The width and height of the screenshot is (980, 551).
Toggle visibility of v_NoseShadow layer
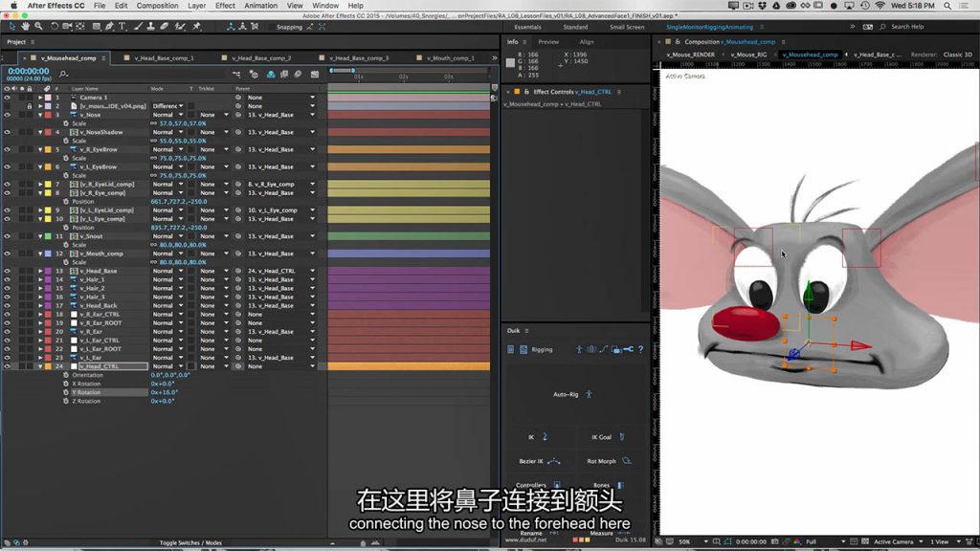(x=7, y=132)
